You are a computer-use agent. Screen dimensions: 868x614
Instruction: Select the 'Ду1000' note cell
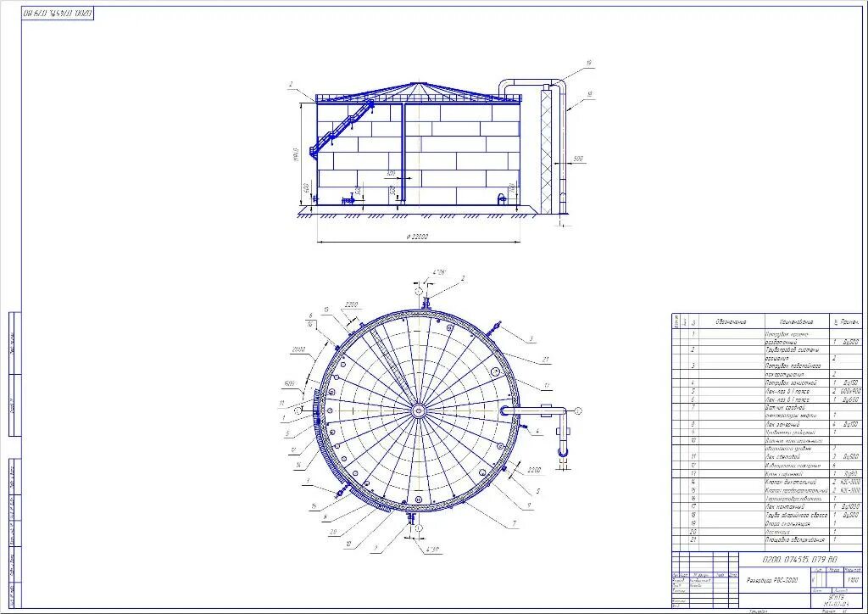point(851,506)
